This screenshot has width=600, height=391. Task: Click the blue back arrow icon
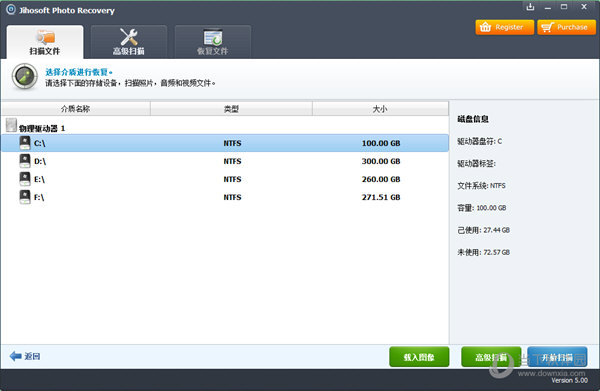click(15, 356)
